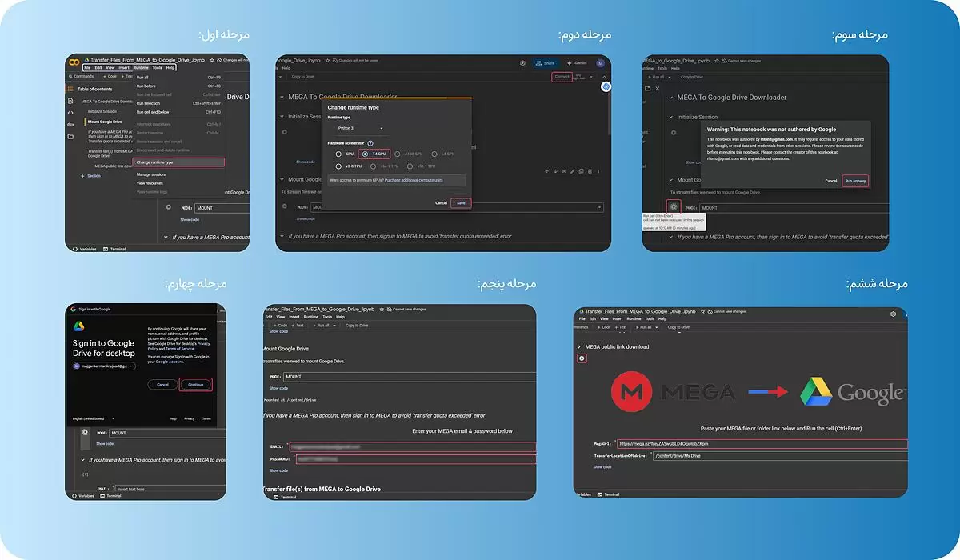Click Terminal in step one status bar
The height and width of the screenshot is (560, 960).
114,249
